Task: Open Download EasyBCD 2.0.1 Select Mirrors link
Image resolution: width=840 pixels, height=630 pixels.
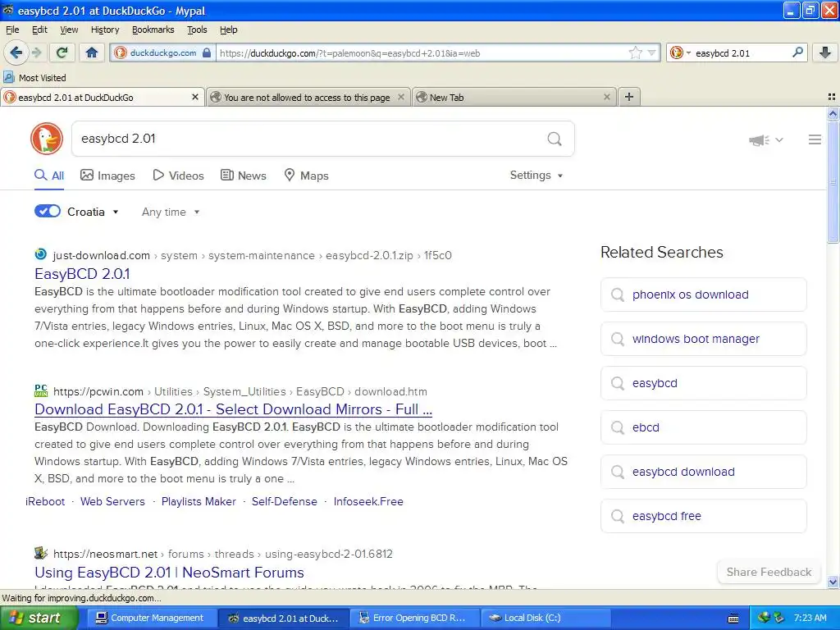Action: pyautogui.click(x=233, y=409)
